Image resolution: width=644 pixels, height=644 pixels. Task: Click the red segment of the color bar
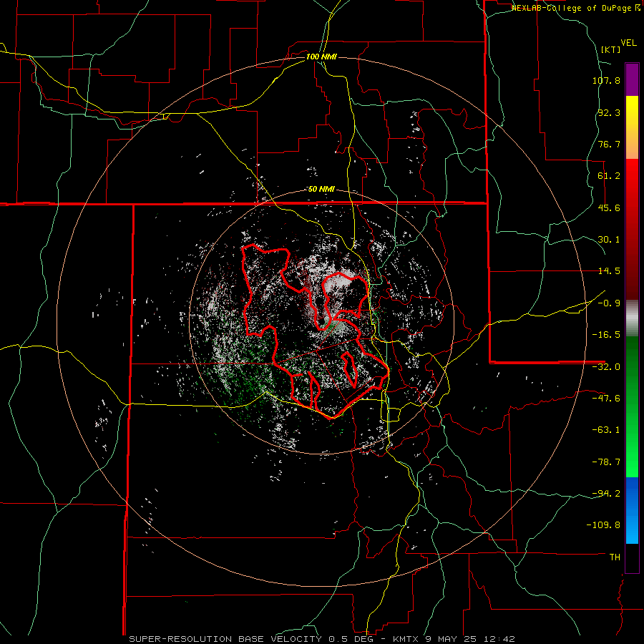point(632,229)
